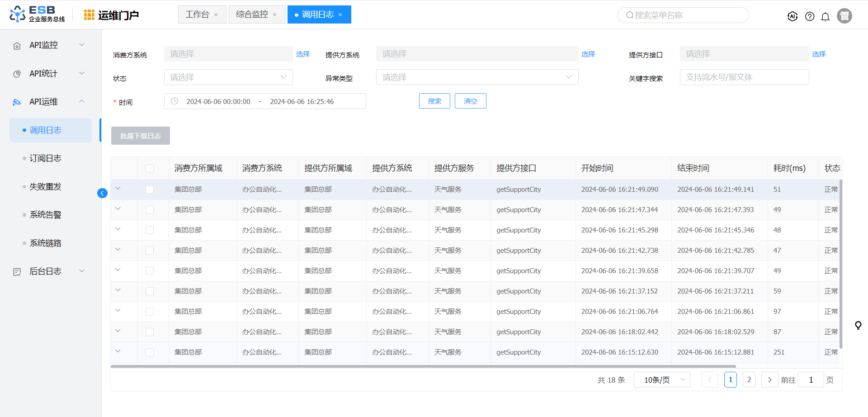
Task: Toggle the select-all checkbox in table header
Action: (150, 168)
